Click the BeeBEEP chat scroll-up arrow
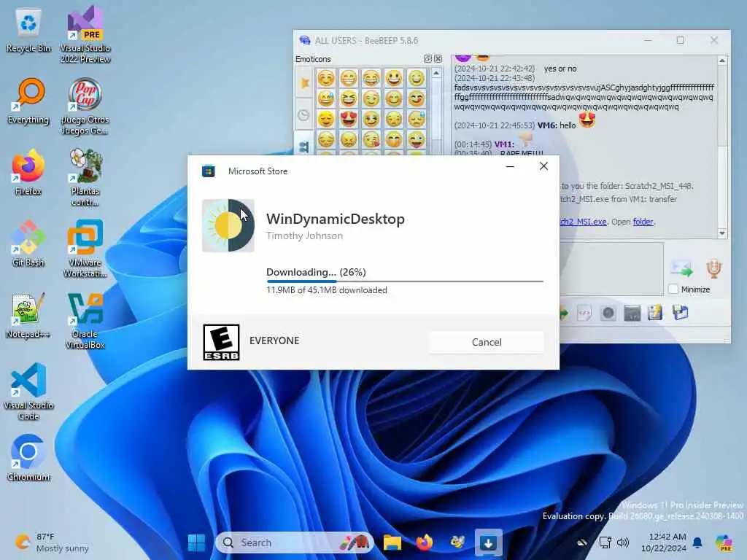Image resolution: width=747 pixels, height=560 pixels. [722, 61]
